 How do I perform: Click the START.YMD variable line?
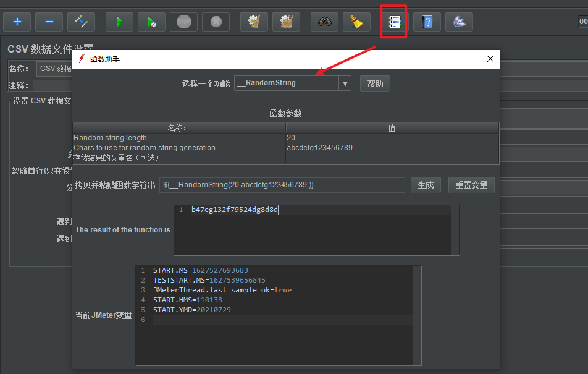(x=192, y=310)
